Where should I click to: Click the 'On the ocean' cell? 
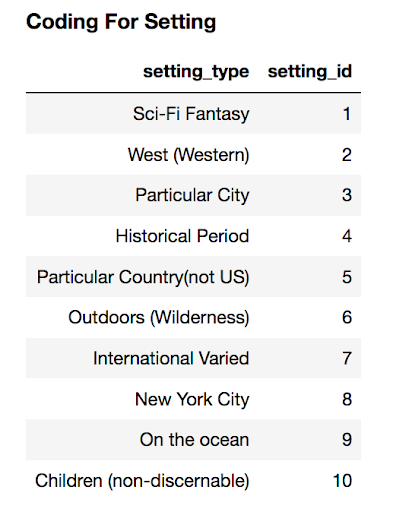click(194, 440)
